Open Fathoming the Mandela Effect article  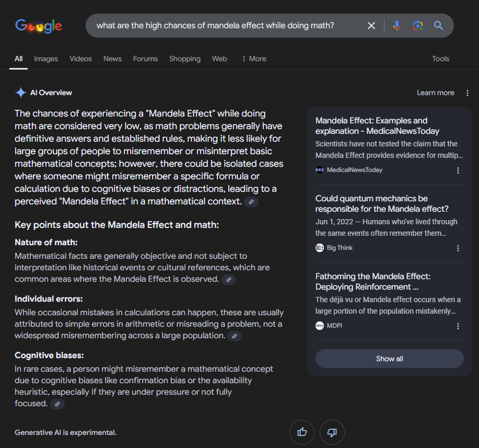tap(372, 282)
